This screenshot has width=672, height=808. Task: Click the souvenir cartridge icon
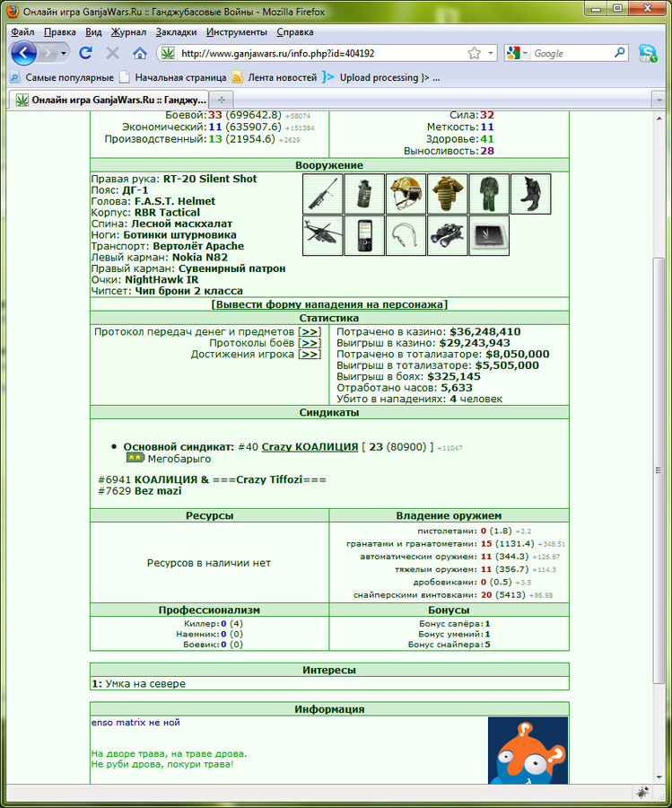point(406,235)
